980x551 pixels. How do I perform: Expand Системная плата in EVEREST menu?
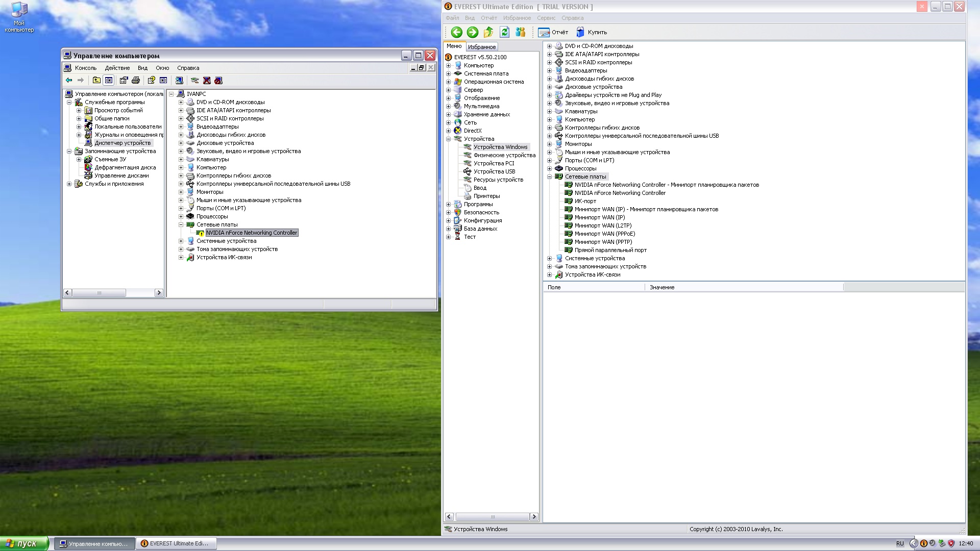tap(448, 73)
